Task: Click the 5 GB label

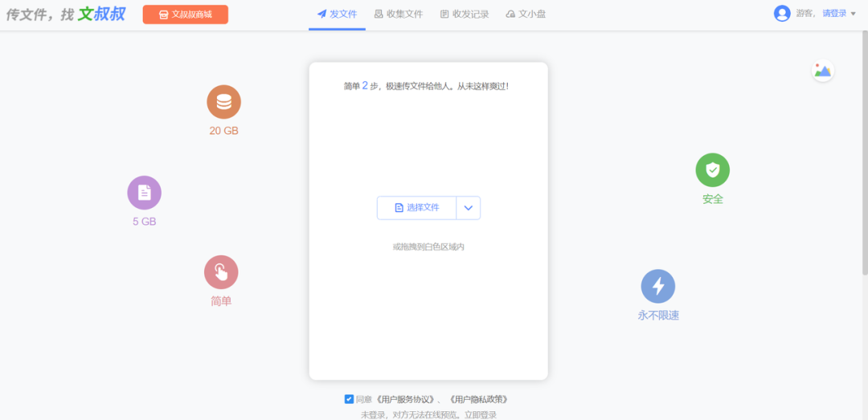Action: [145, 222]
